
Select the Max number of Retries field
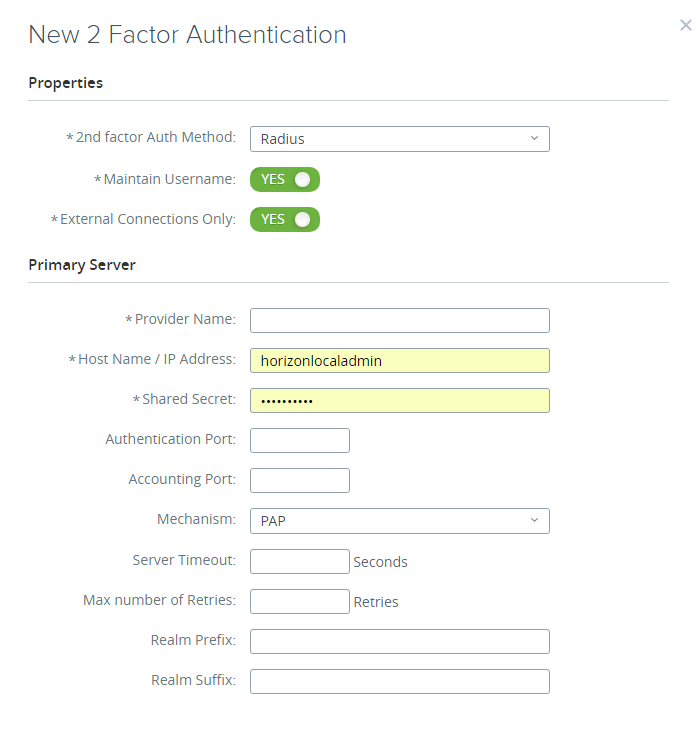(x=299, y=601)
